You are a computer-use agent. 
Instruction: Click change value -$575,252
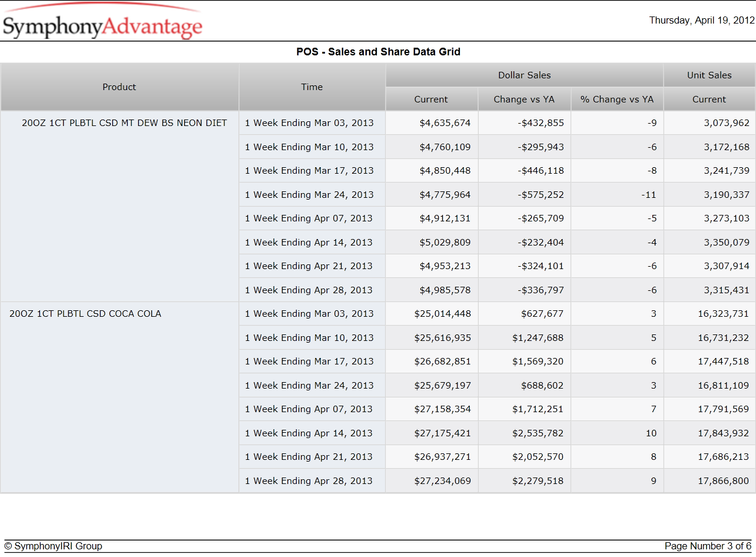coord(541,195)
